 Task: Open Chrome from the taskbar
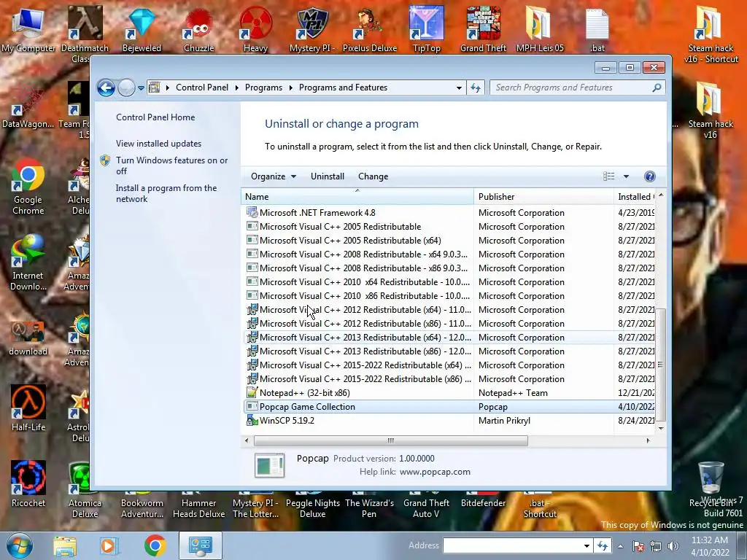(x=155, y=545)
